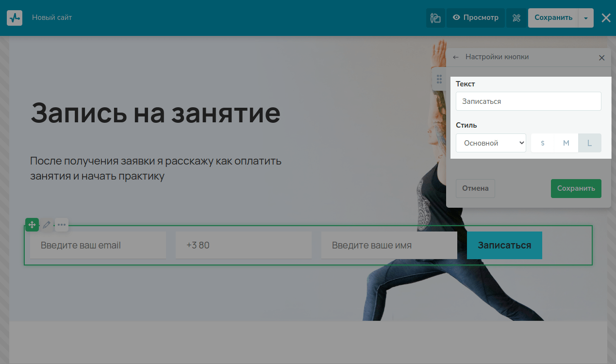Click the Введите ваш email field

[98, 245]
